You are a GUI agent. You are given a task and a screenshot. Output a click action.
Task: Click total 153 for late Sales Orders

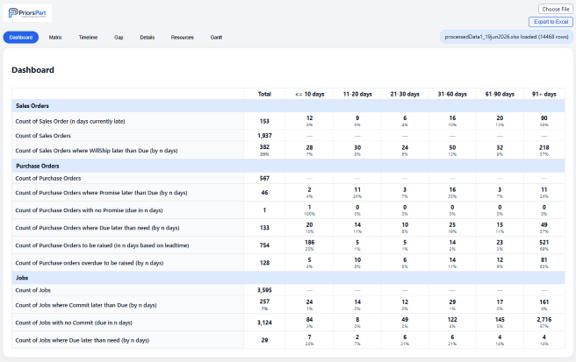tap(264, 121)
